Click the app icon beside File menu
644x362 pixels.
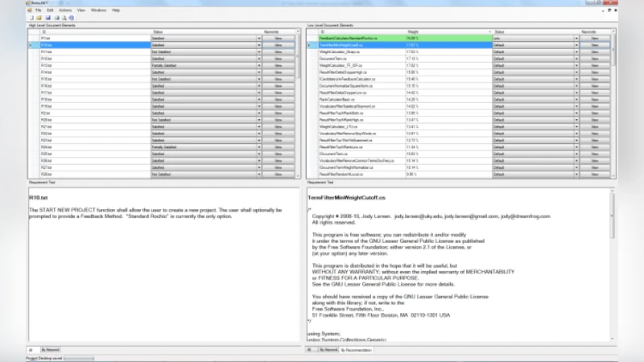point(30,10)
